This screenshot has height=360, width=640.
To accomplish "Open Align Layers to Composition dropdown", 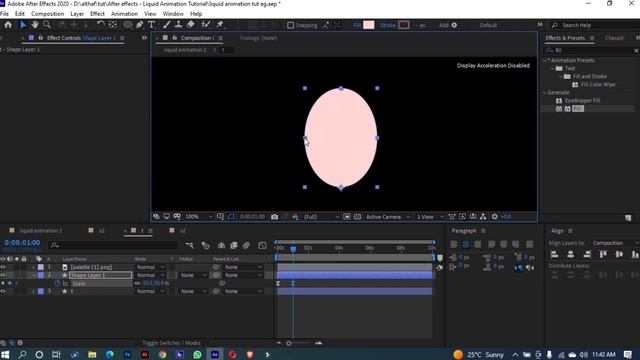I will 615,243.
